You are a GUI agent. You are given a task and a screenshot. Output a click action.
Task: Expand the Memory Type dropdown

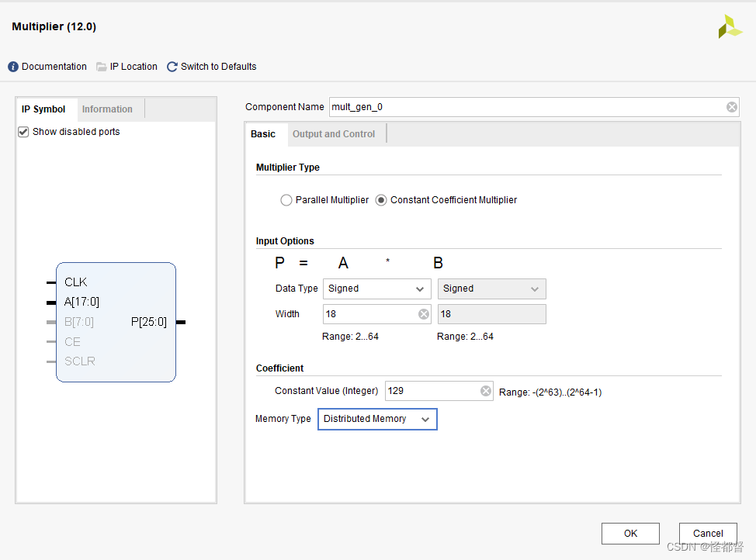click(377, 420)
